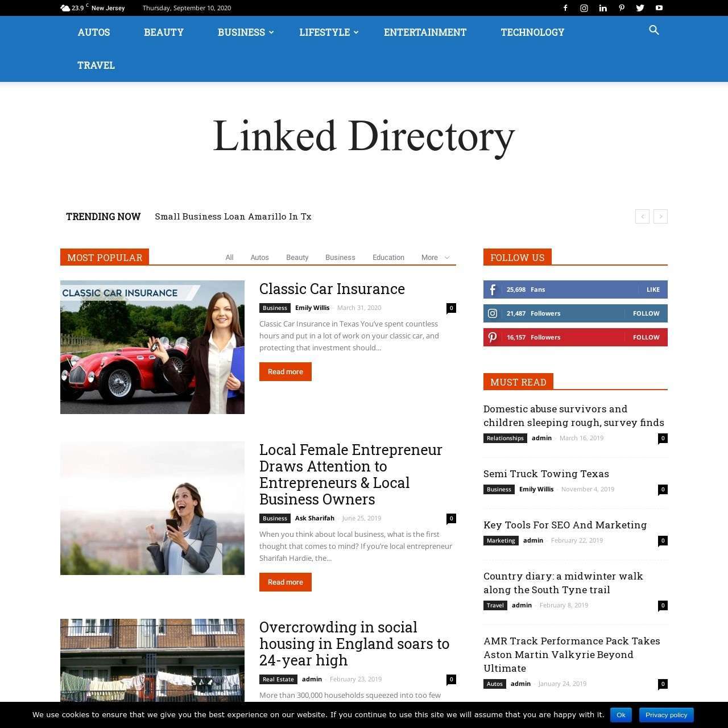Click the Most Popular section heading

click(105, 257)
